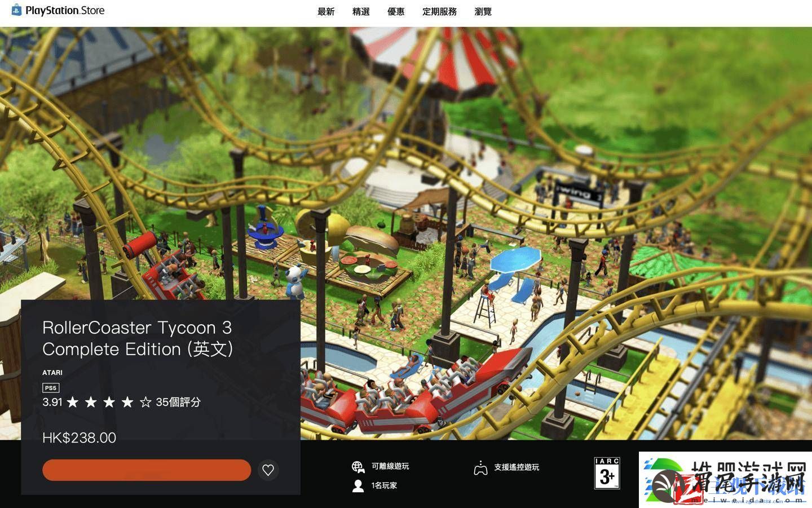Click the empty fifth rating star

pyautogui.click(x=145, y=402)
